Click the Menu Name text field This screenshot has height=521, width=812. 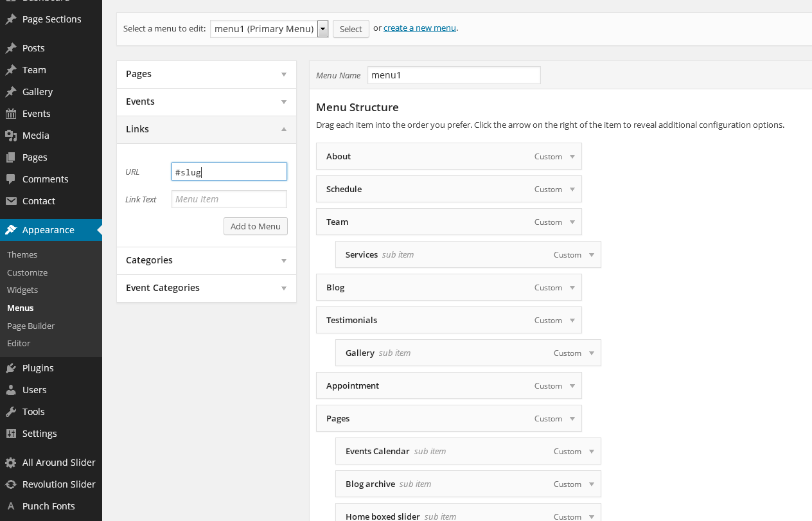pyautogui.click(x=454, y=75)
